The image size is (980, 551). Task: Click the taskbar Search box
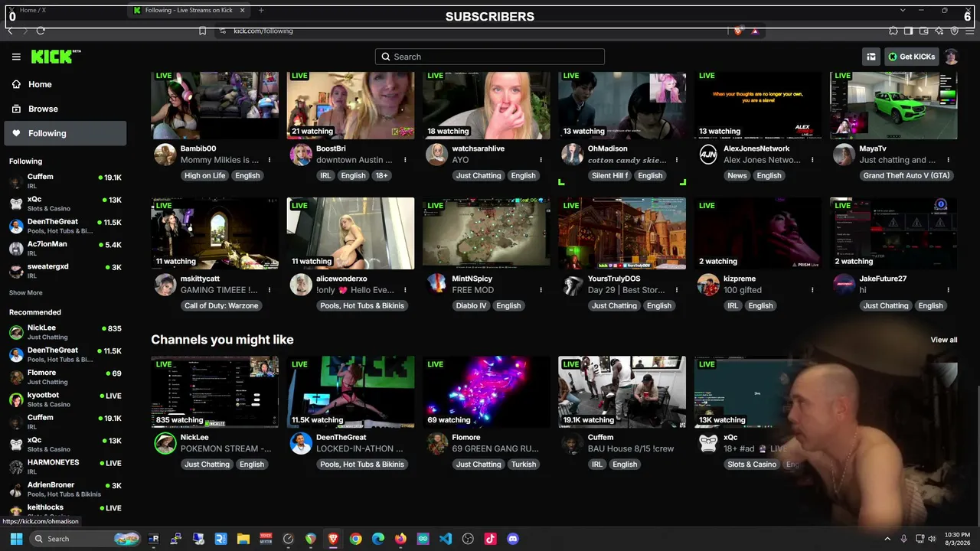(86, 539)
